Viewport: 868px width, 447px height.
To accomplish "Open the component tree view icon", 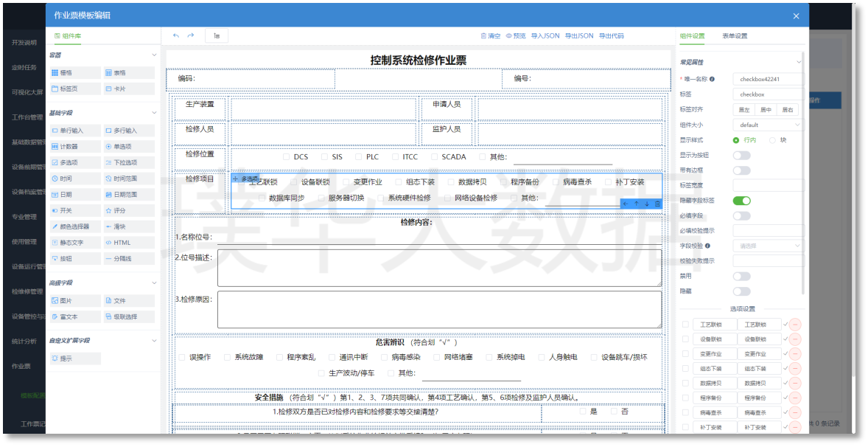I will [x=216, y=35].
